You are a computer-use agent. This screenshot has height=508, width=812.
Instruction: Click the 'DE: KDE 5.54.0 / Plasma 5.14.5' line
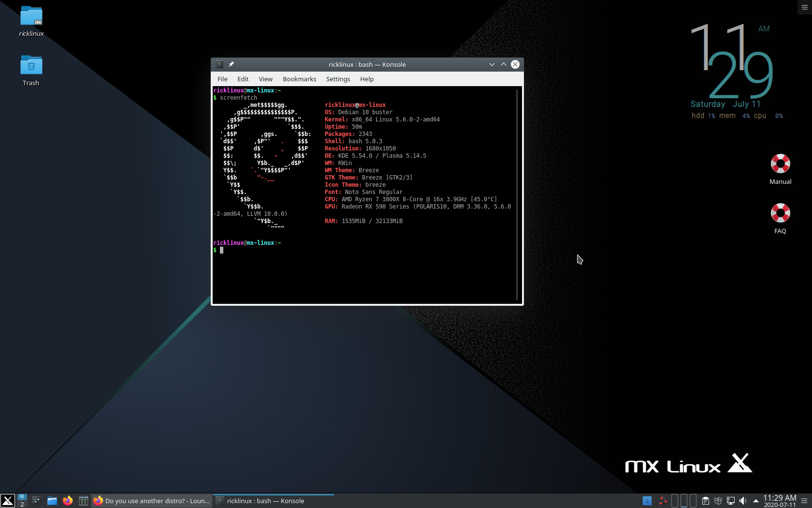[x=376, y=156]
